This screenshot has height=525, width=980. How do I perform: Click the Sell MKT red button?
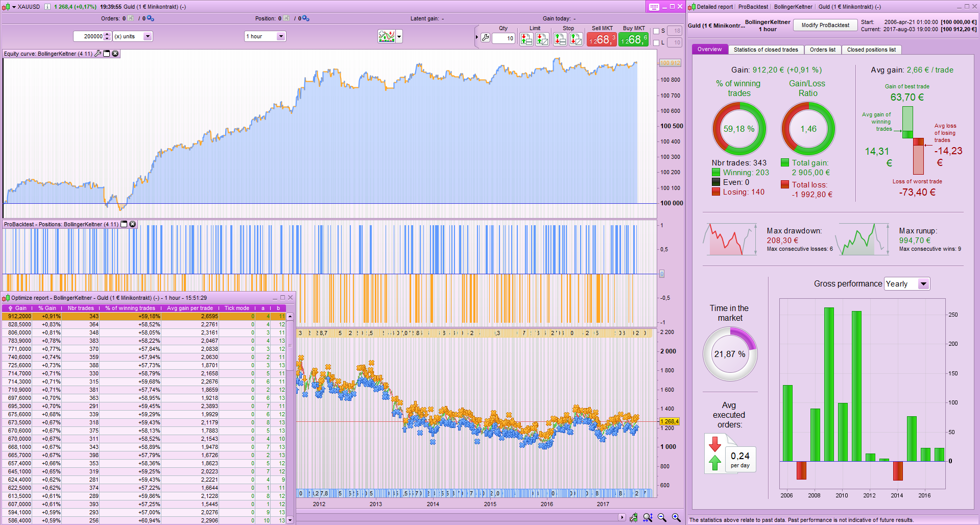pyautogui.click(x=602, y=39)
